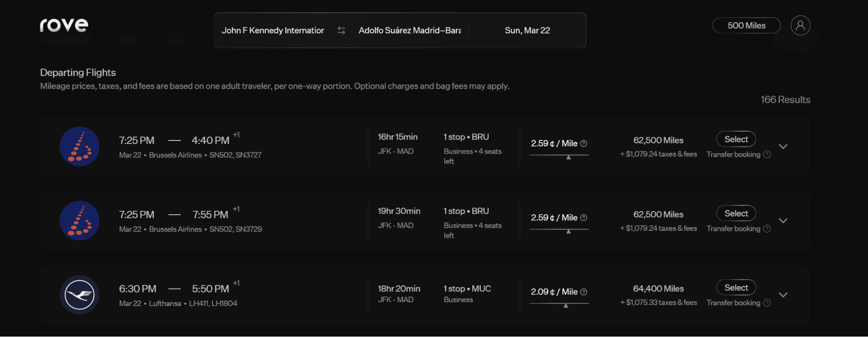Expand details for the SN502, SN3729 flight

(x=783, y=220)
